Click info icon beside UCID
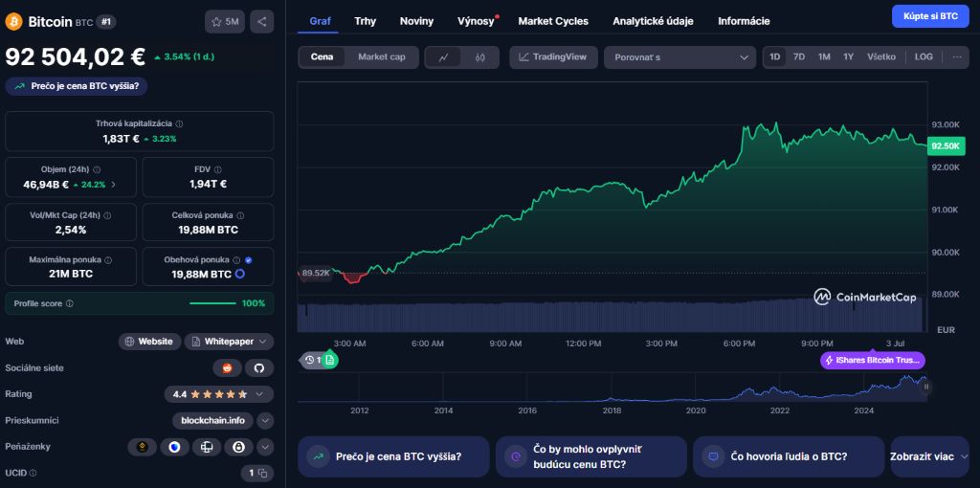Viewport: 980px width, 488px height. coord(33,474)
